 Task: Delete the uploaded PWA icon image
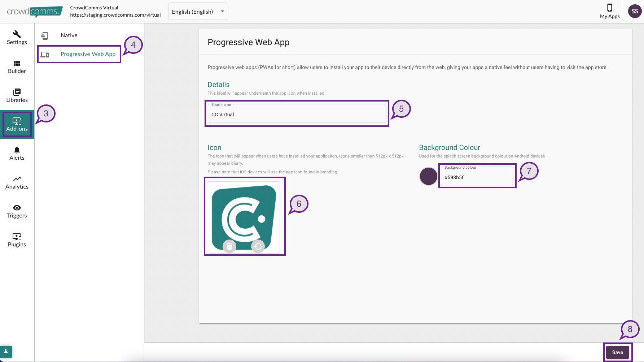[229, 246]
